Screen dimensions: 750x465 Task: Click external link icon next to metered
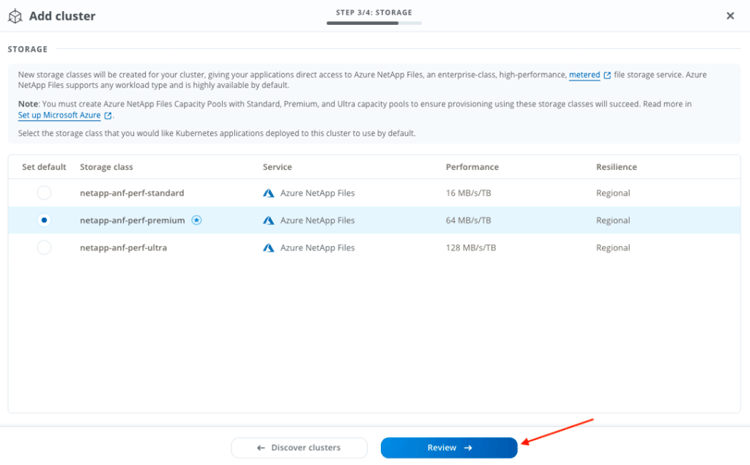(607, 75)
